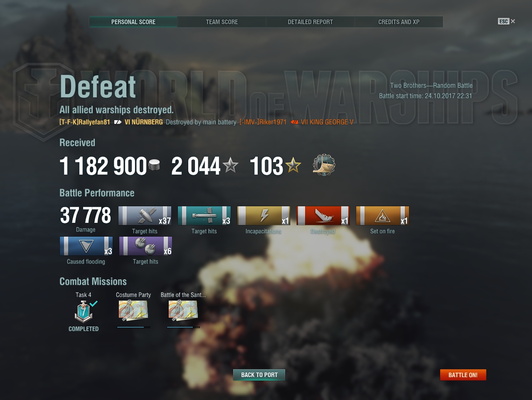Open the Battle of the Sant... mission

[183, 311]
